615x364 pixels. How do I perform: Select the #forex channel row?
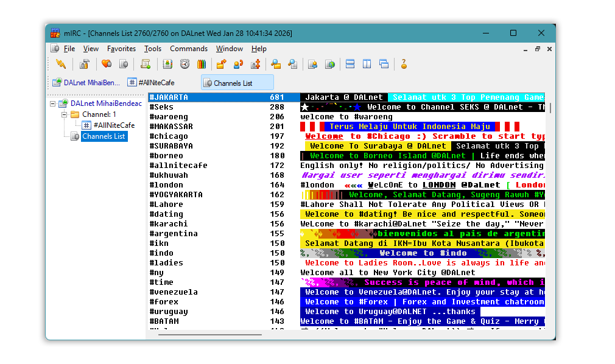tap(346, 302)
